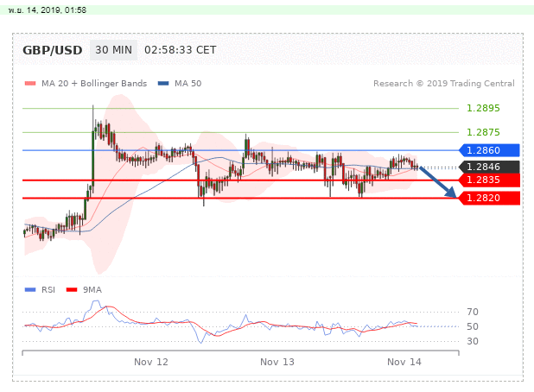Click the red 1.2820 support tag

[489, 199]
